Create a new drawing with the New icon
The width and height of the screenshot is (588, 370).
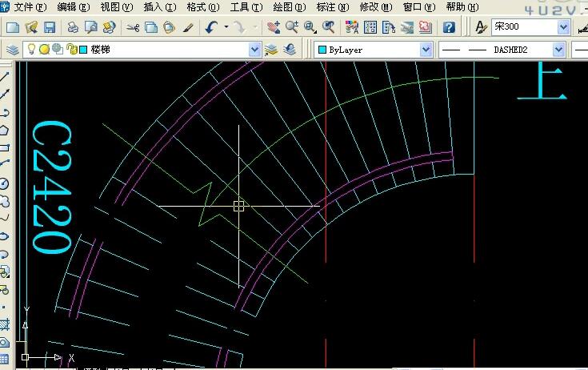[x=13, y=27]
